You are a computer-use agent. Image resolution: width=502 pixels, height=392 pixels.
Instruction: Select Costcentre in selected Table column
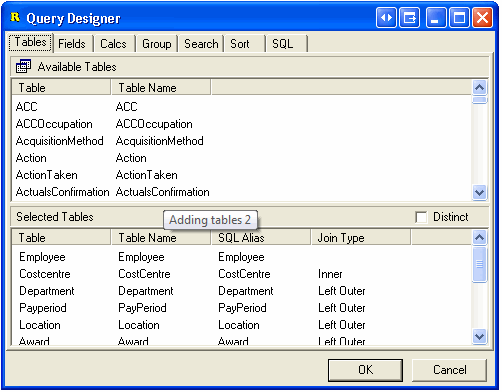click(x=45, y=274)
